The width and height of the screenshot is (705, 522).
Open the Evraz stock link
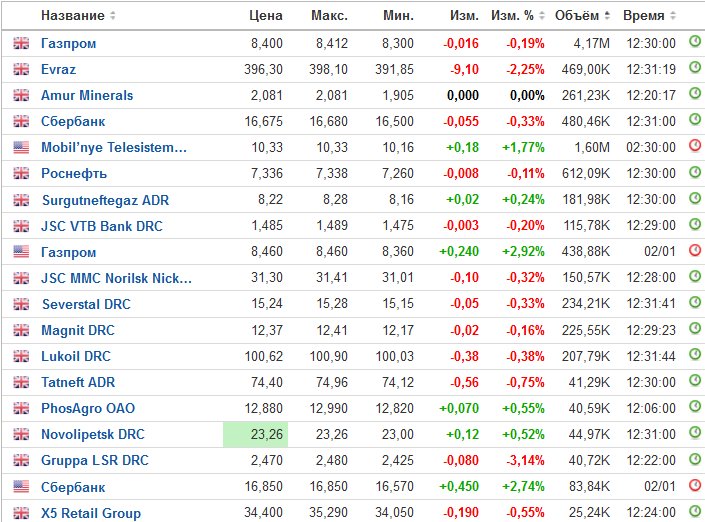(58, 69)
